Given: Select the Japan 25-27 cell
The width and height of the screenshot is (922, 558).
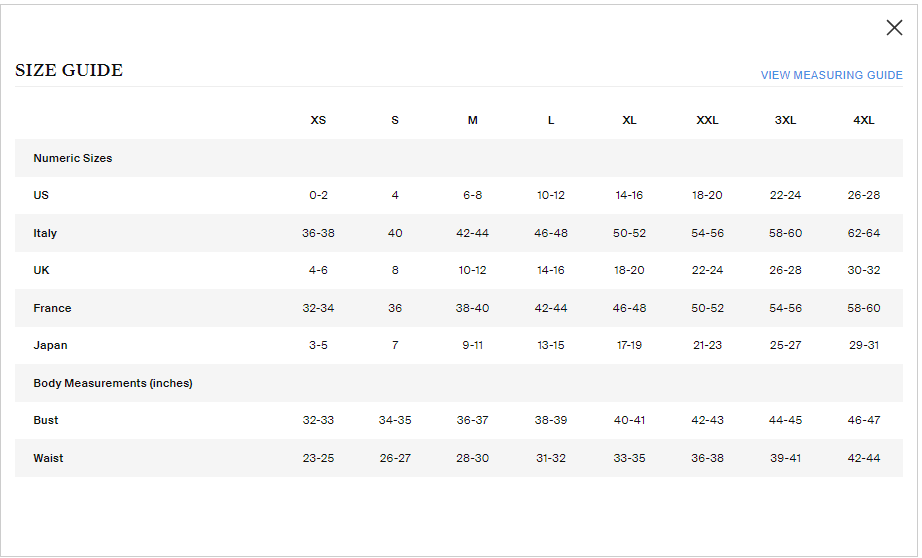Looking at the screenshot, I should [x=785, y=345].
